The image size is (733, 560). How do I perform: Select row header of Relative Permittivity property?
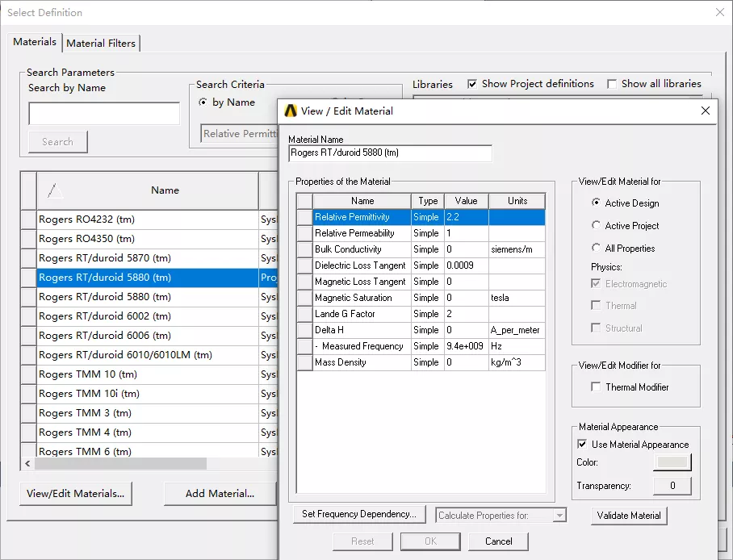click(305, 217)
